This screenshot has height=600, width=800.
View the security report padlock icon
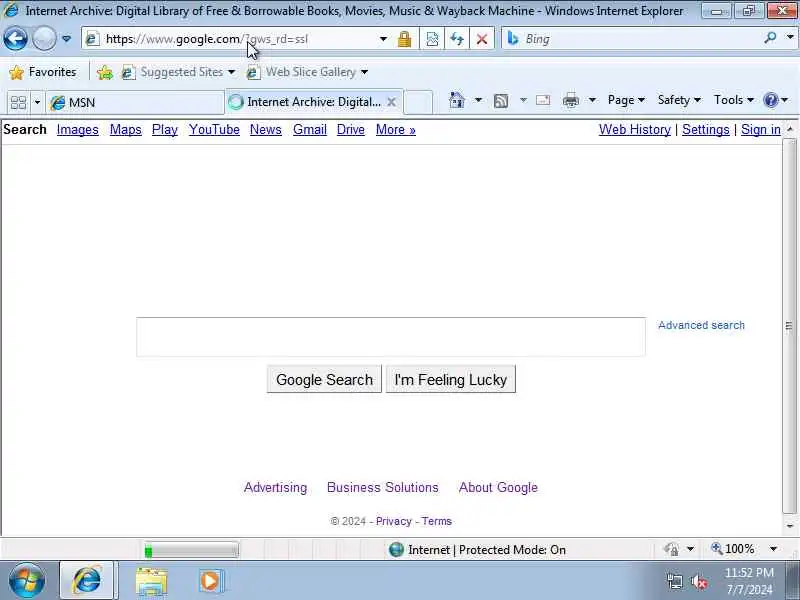405,39
